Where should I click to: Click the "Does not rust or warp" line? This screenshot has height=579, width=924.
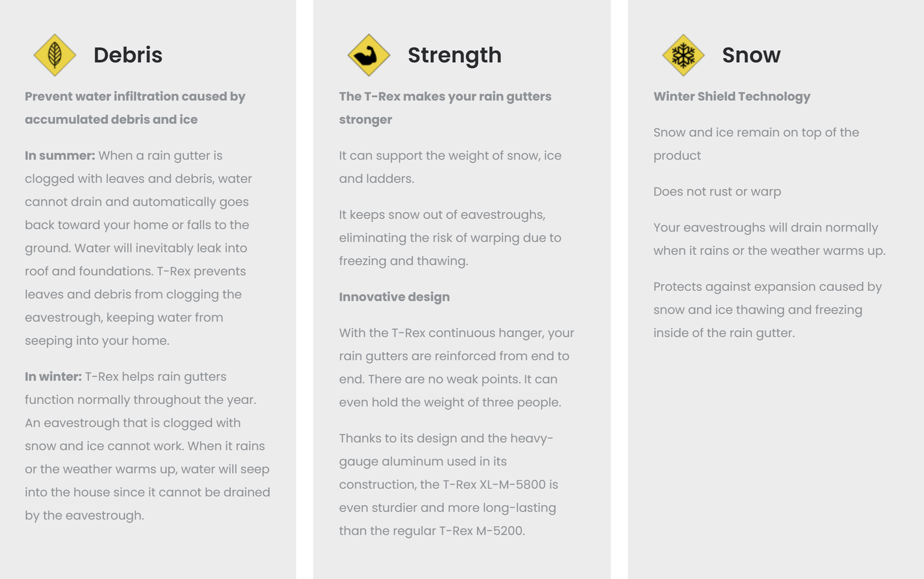pos(717,191)
